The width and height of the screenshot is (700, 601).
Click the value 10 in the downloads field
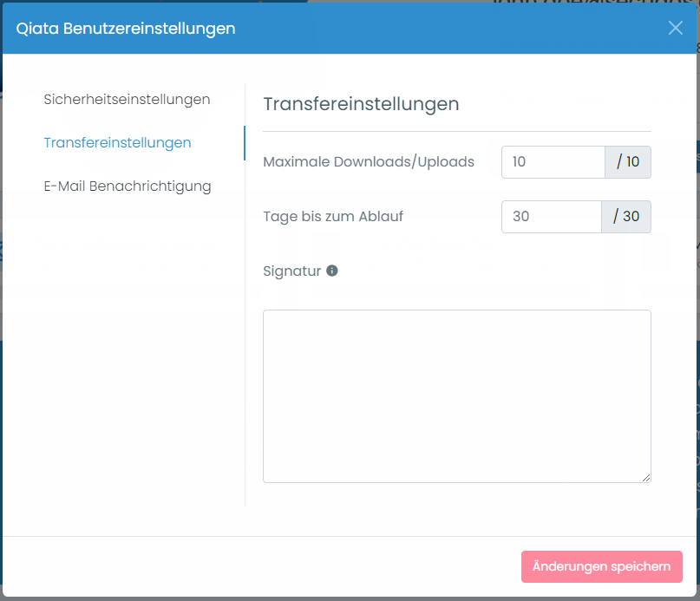pos(517,161)
